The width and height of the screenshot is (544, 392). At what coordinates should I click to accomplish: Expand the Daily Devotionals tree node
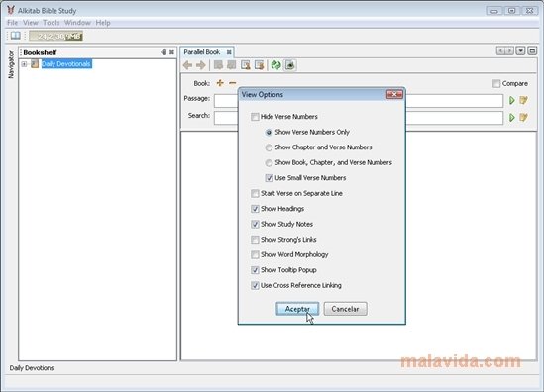tap(24, 64)
